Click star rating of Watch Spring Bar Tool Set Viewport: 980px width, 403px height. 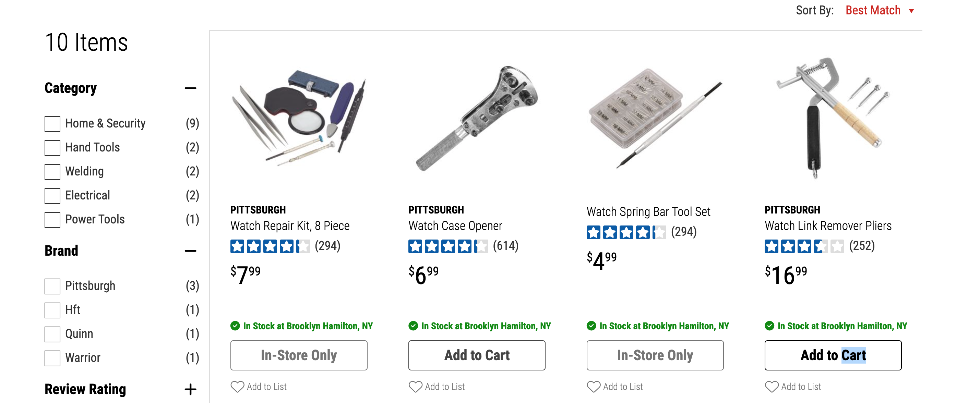coord(626,232)
